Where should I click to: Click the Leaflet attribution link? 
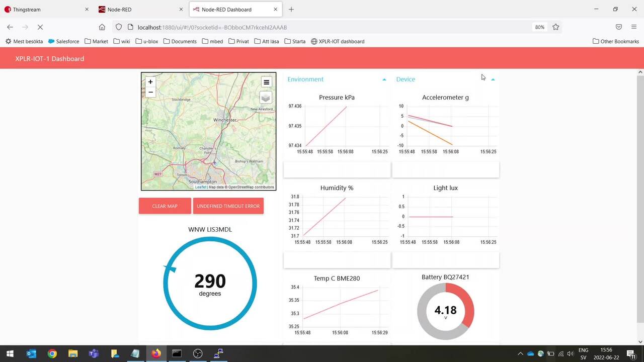tap(201, 187)
